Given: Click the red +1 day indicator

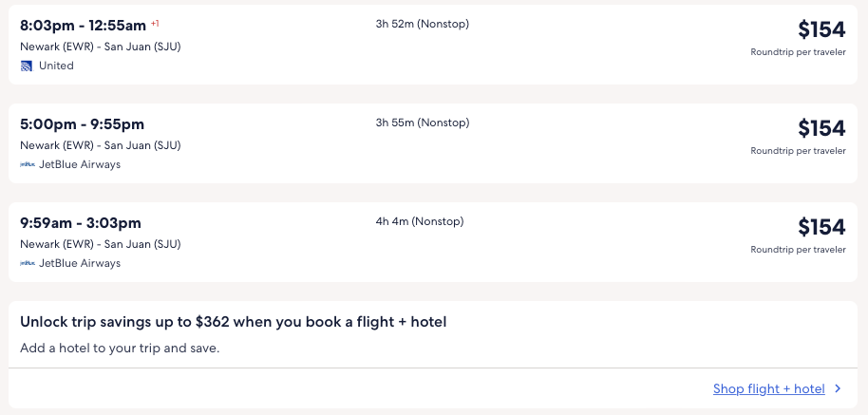Looking at the screenshot, I should pos(155,23).
